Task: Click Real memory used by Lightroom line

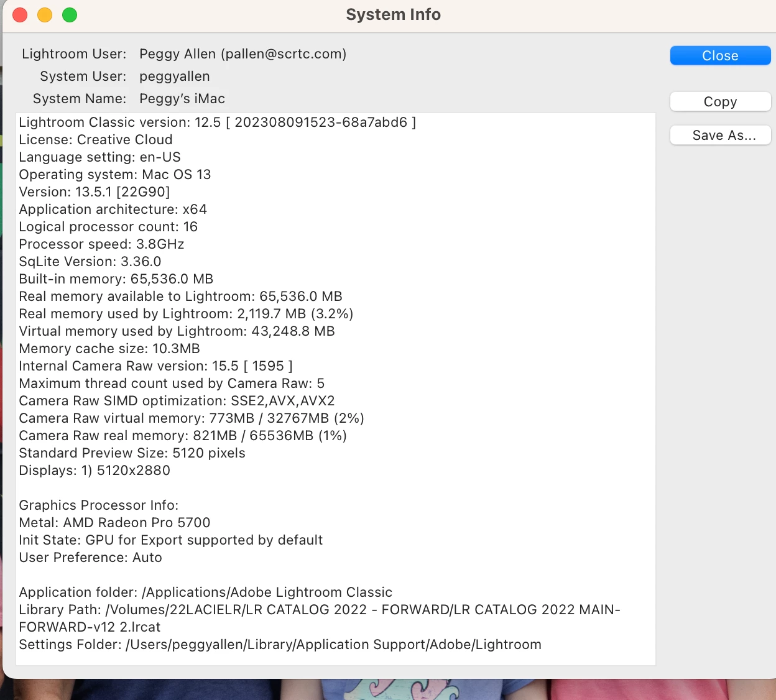Action: coord(187,314)
